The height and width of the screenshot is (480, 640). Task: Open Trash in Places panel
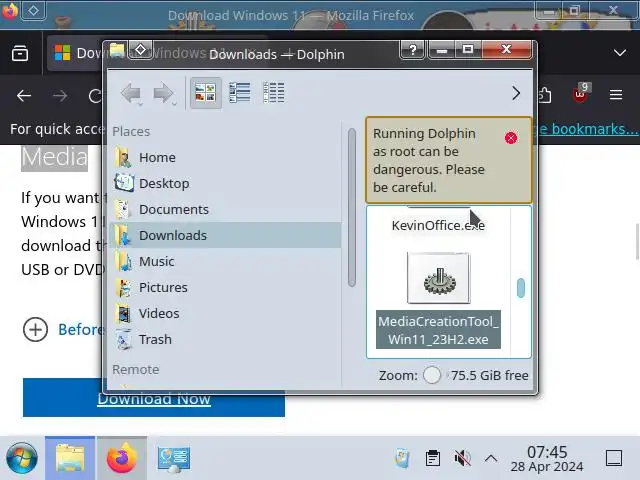pos(225,339)
